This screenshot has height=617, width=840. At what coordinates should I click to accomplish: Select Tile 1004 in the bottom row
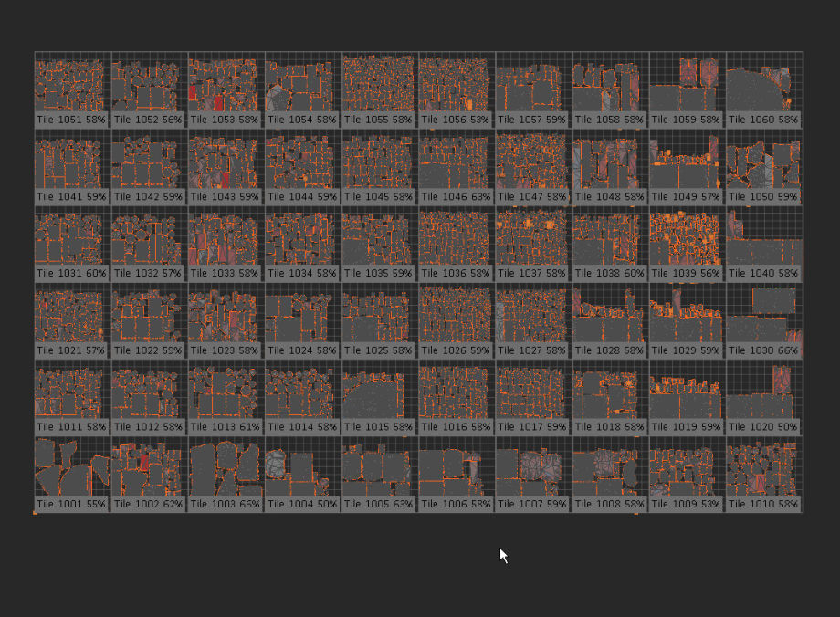(x=302, y=467)
